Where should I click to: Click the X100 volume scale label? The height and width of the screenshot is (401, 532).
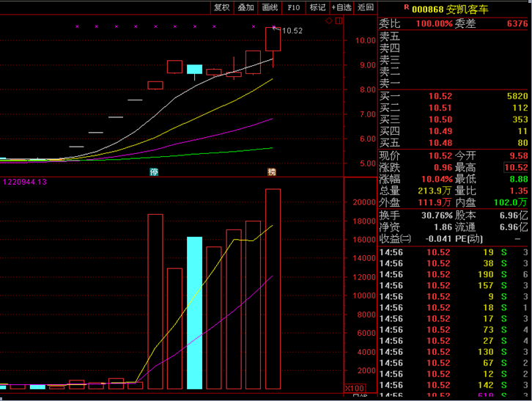pos(355,388)
